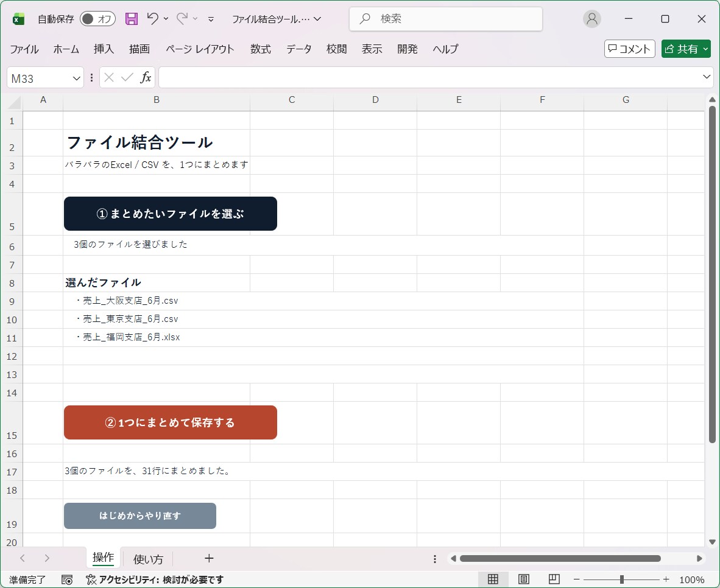
Task: Click the accessibility status アクセシビリティ indicator
Action: (x=155, y=579)
